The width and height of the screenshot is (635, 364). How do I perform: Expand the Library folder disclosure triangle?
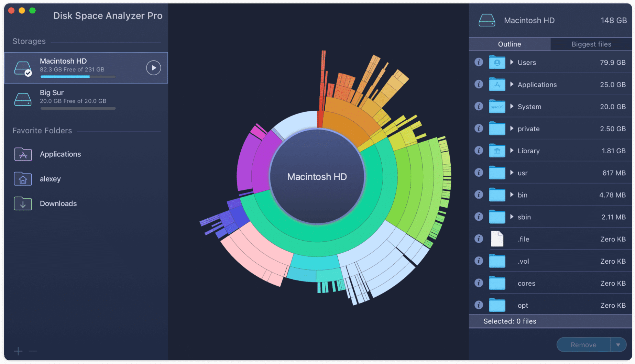click(512, 150)
